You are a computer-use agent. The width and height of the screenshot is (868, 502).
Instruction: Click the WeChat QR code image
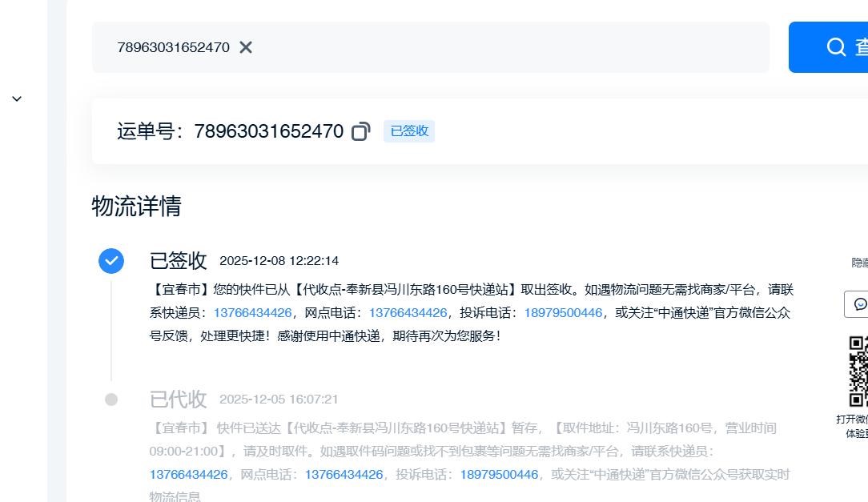(x=858, y=371)
